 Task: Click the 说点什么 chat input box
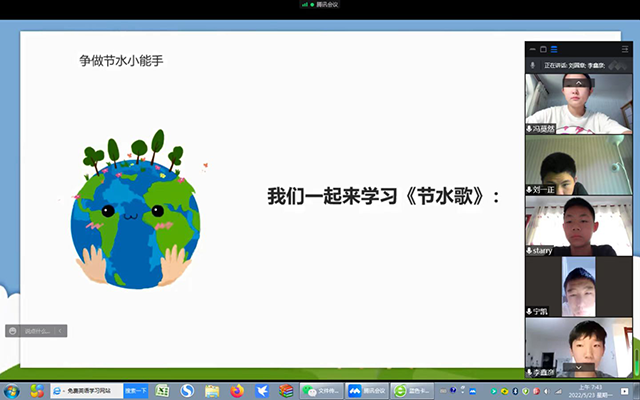click(37, 331)
